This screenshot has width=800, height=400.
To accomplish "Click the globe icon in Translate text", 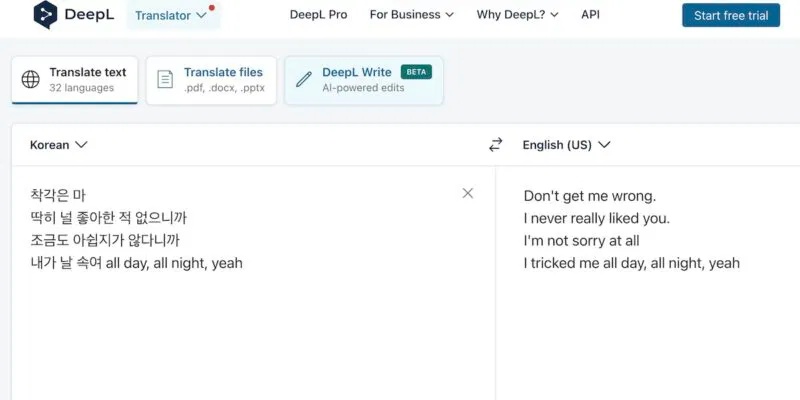I will pyautogui.click(x=31, y=80).
